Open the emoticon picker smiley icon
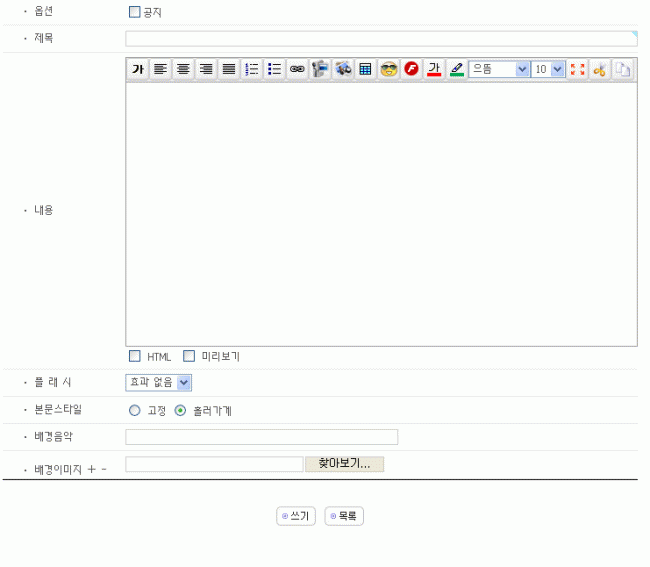Image resolution: width=650 pixels, height=567 pixels. 388,69
